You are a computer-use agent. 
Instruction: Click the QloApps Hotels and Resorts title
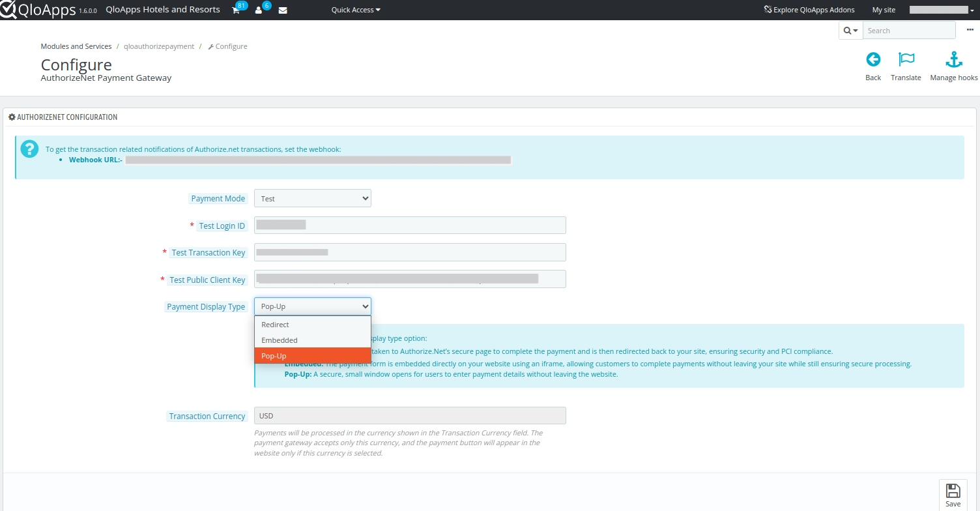click(163, 10)
